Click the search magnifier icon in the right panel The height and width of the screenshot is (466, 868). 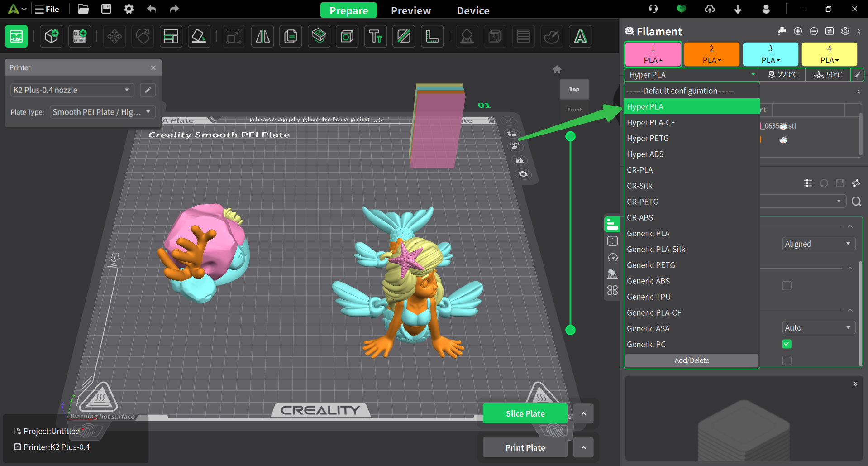tap(856, 202)
